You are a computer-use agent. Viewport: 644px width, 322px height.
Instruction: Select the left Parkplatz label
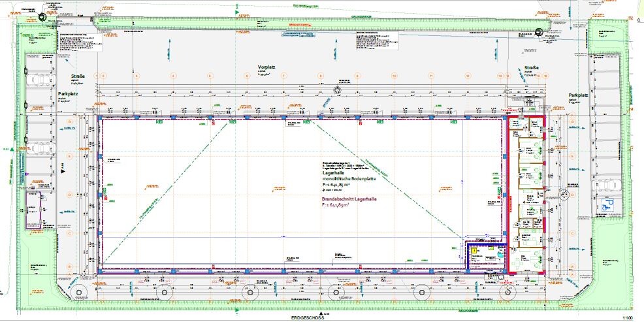pyautogui.click(x=68, y=93)
